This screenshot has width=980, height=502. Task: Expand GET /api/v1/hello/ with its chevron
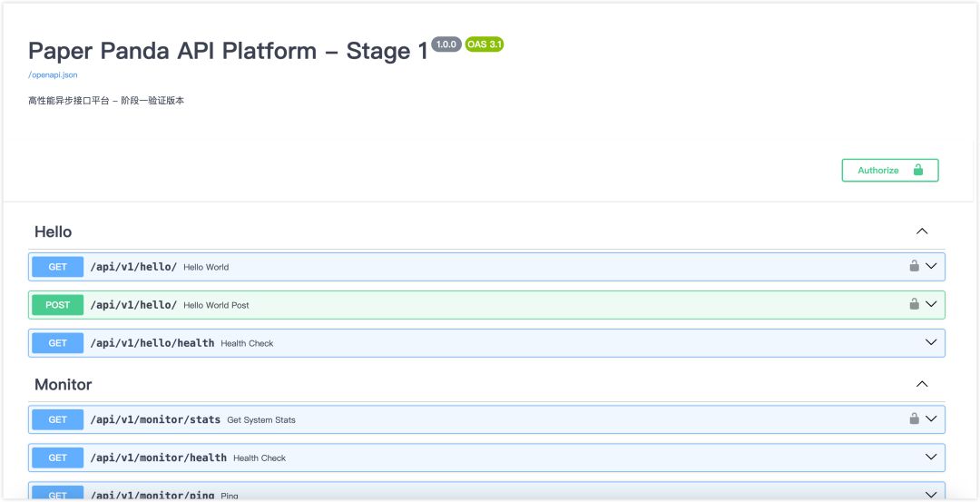(x=931, y=266)
